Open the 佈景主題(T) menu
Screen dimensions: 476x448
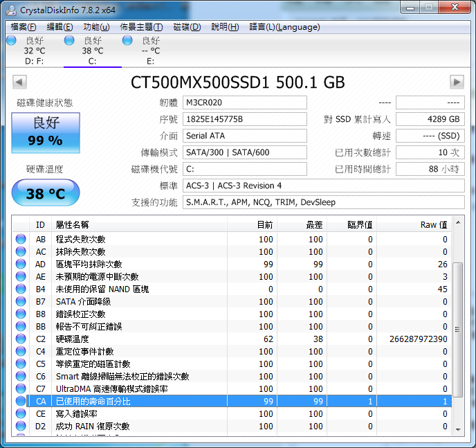click(x=141, y=27)
